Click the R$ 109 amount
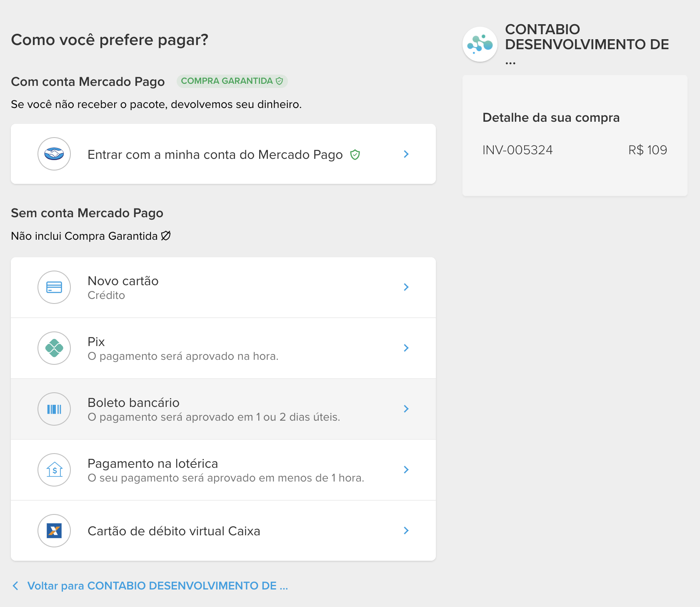 click(647, 150)
